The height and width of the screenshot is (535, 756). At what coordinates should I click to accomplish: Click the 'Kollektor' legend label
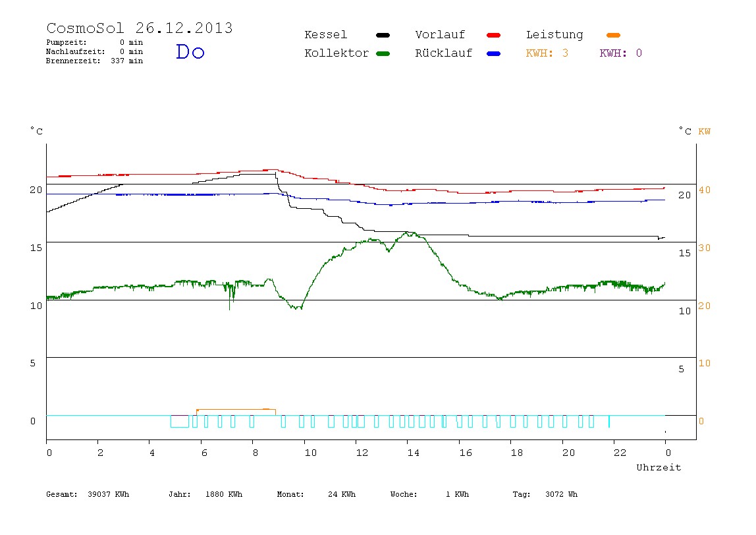pos(336,53)
